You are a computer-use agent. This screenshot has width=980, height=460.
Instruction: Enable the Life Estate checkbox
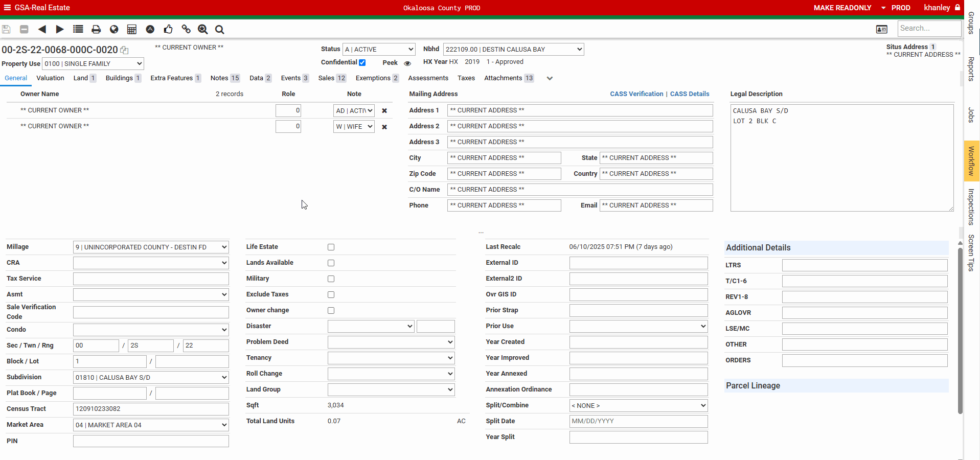[331, 247]
